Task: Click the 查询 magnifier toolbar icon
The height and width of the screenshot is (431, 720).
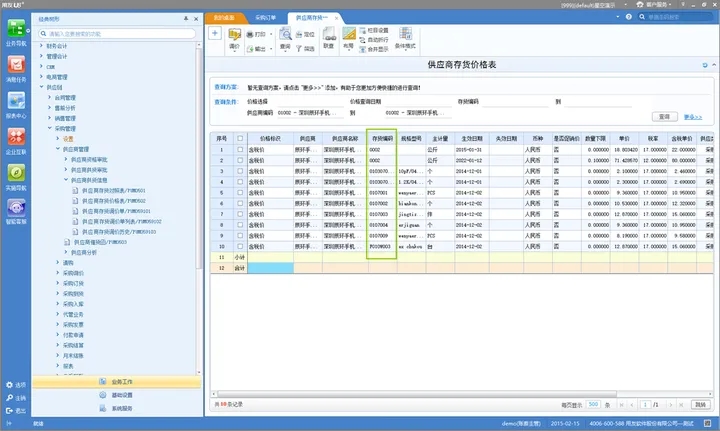Action: 285,36
